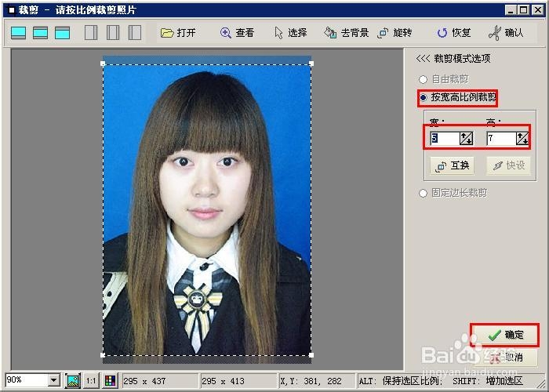Click the top-left crop selection handle

103,64
